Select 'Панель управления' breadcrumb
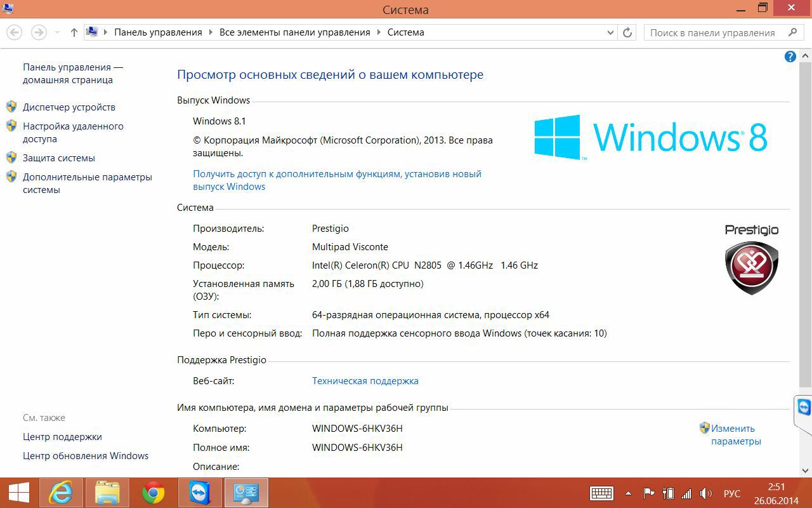The width and height of the screenshot is (812, 508). (158, 32)
